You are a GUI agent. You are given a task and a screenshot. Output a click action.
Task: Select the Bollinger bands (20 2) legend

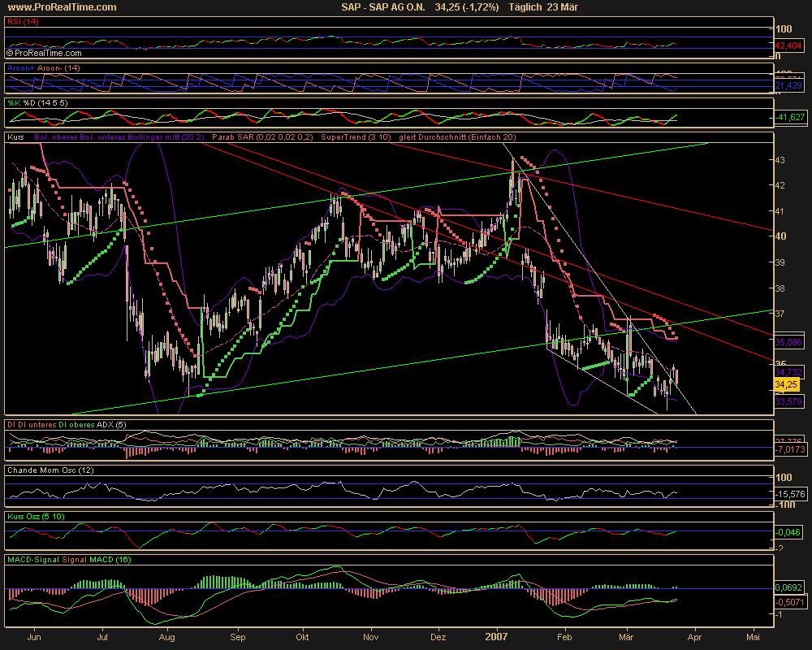click(x=120, y=138)
